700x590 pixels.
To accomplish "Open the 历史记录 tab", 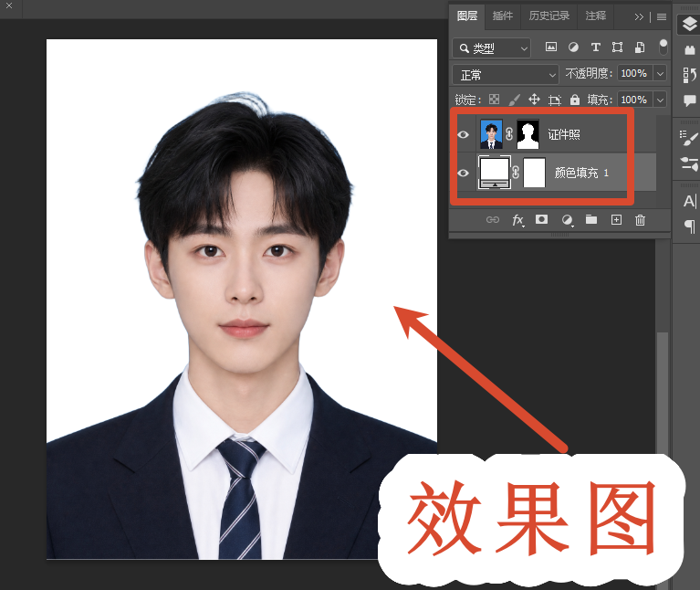I will coord(549,16).
